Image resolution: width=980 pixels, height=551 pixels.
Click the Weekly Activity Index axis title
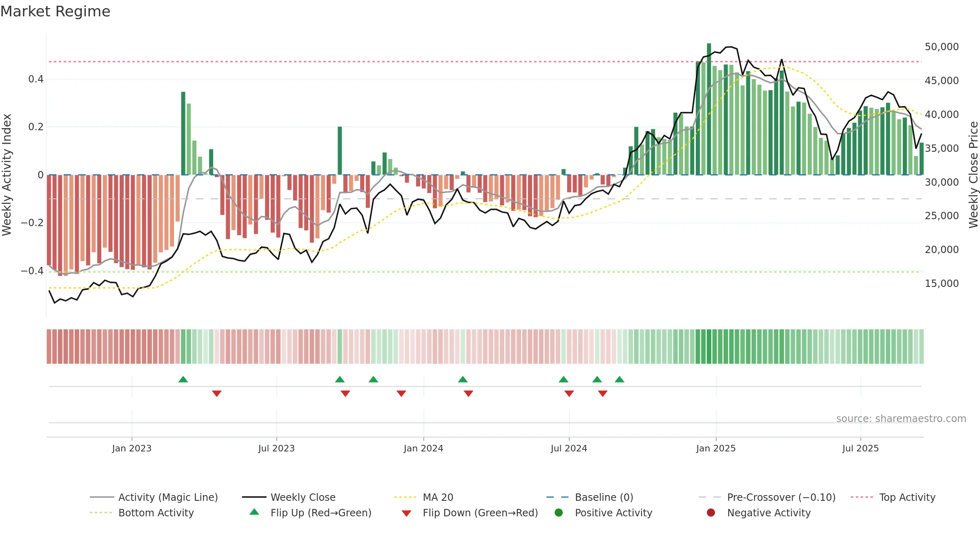[x=7, y=175]
